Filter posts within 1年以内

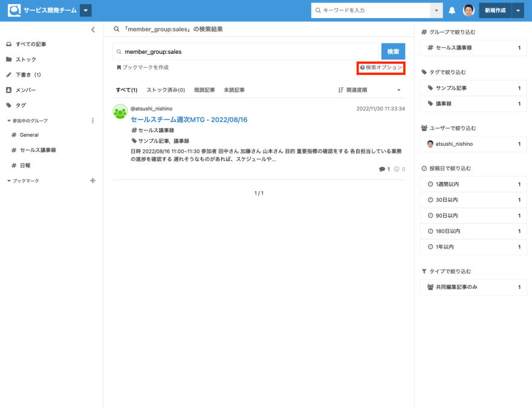[x=473, y=247]
